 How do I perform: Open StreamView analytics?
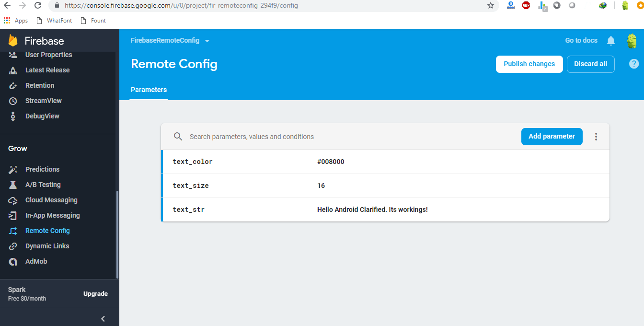point(43,101)
